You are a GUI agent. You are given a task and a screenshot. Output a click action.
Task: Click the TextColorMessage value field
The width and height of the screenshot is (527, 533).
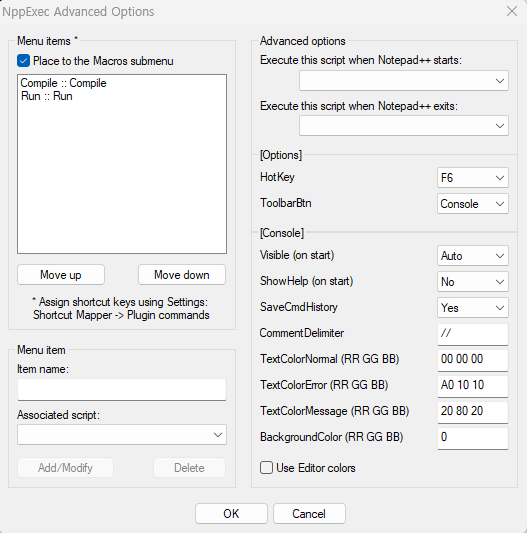click(473, 412)
